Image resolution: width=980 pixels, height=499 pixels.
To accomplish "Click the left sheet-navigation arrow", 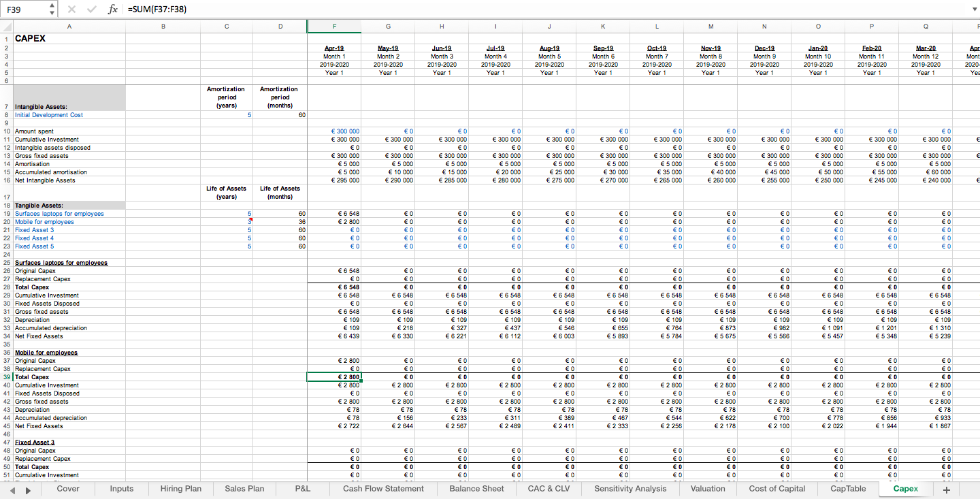I will click(11, 489).
